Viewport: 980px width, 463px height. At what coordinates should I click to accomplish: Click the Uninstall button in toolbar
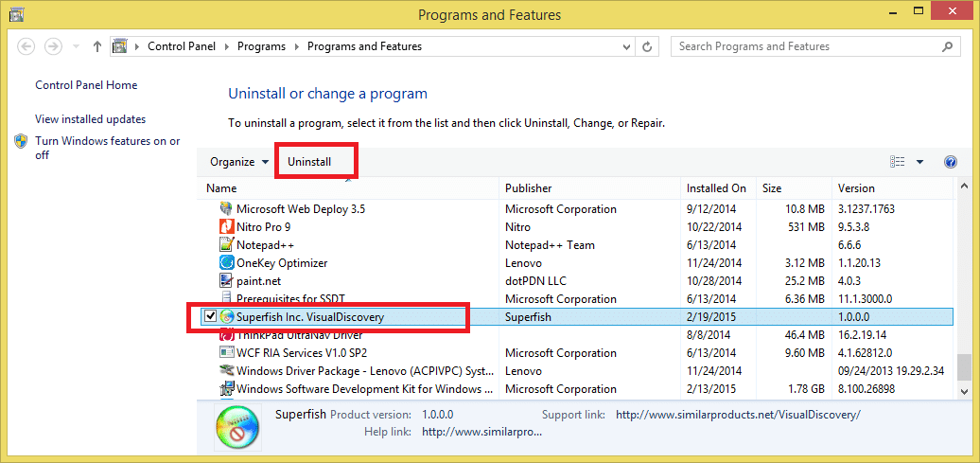pos(309,162)
